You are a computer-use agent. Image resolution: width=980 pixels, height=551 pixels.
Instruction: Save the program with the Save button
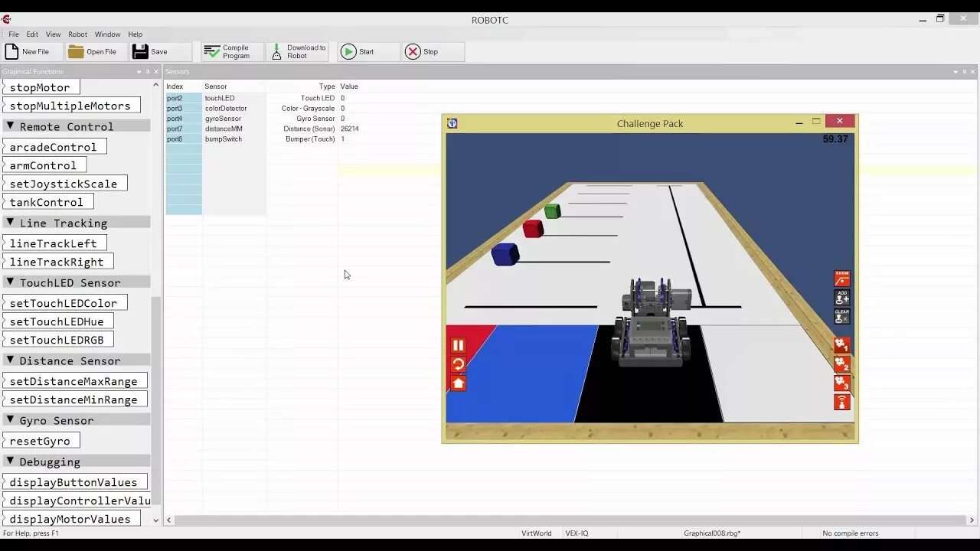coord(161,51)
